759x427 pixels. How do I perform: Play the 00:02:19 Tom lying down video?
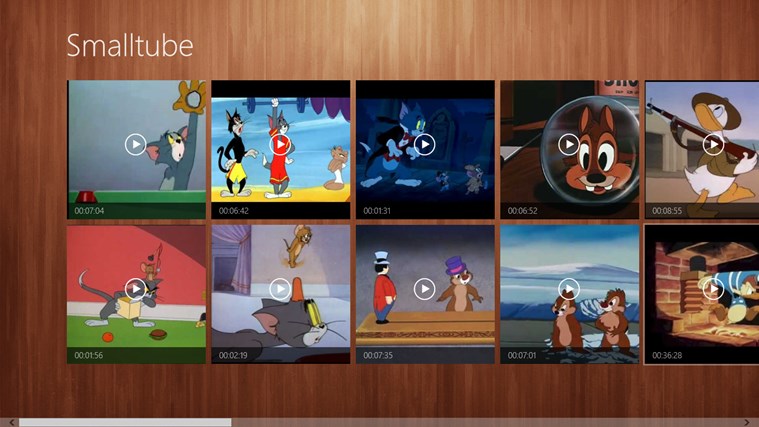point(280,289)
